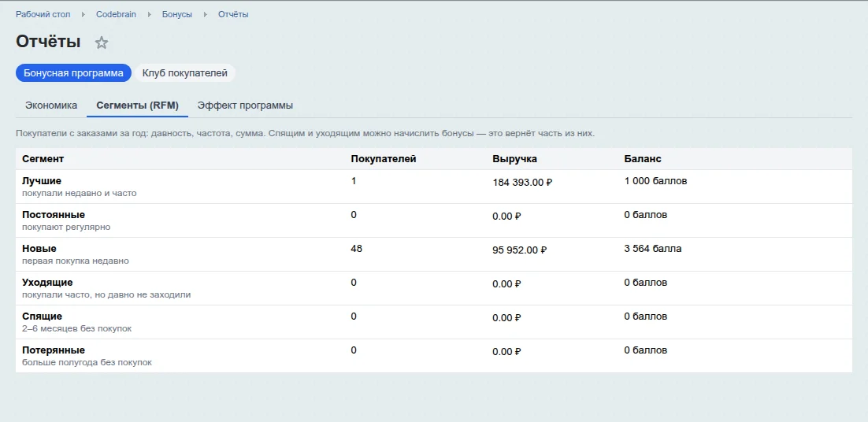Select the Бонусная программа pill button
This screenshot has width=868, height=422.
tap(73, 73)
